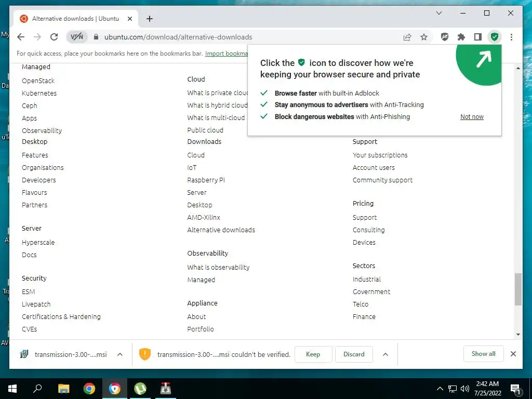
Task: Open the Telco sector link
Action: pos(361,304)
